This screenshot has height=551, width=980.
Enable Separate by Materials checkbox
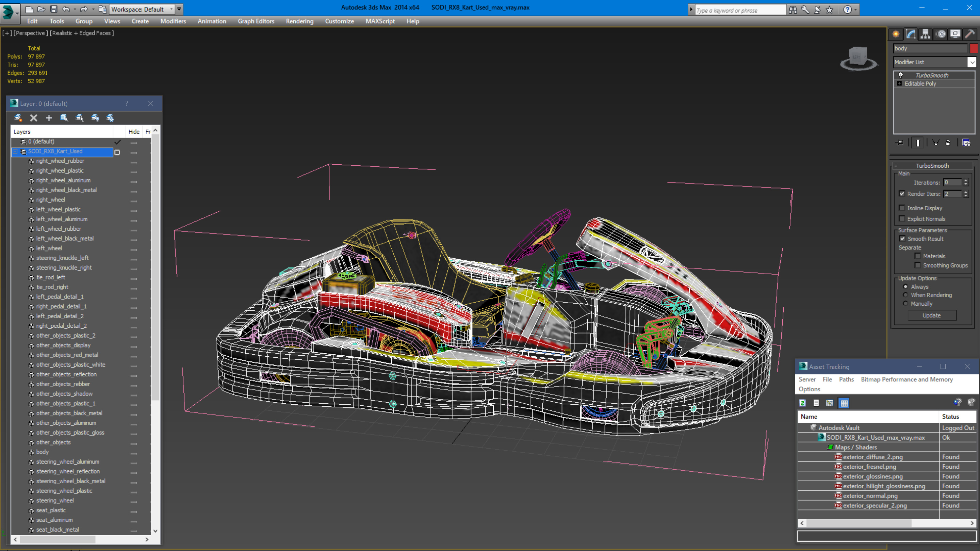pyautogui.click(x=918, y=256)
